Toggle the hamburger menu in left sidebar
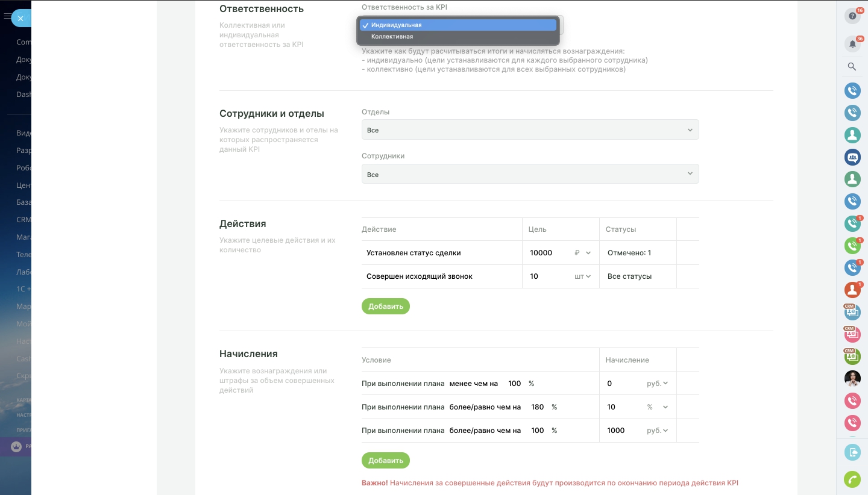The height and width of the screenshot is (495, 868). [7, 16]
